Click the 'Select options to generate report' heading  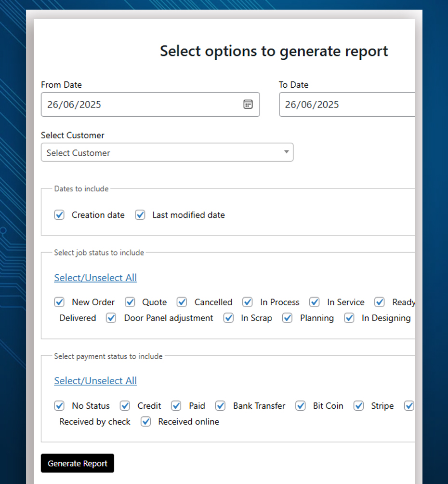click(x=274, y=51)
